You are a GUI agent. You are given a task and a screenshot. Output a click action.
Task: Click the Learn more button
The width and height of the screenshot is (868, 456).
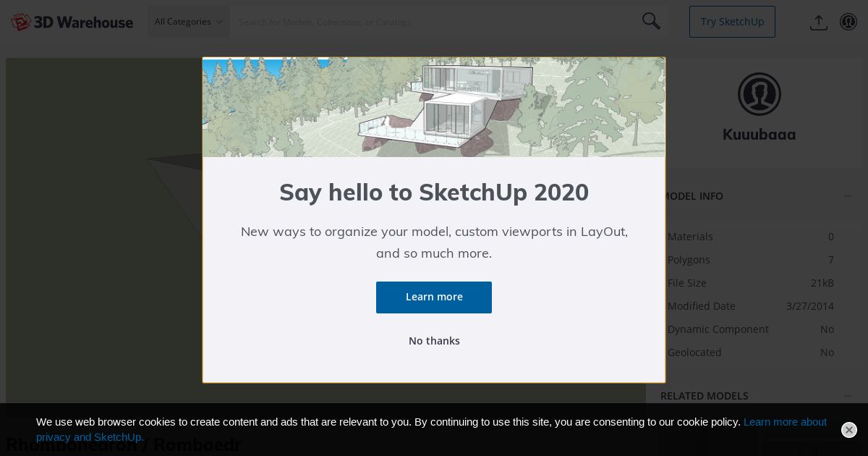click(434, 297)
